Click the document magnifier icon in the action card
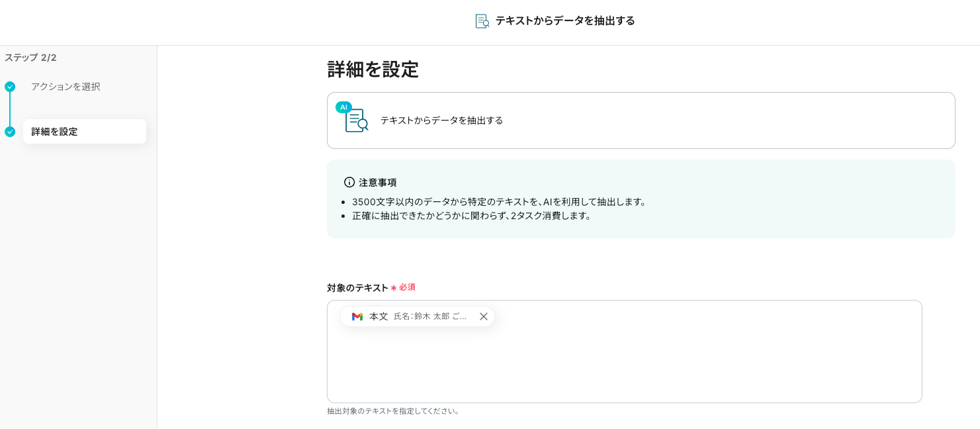This screenshot has width=980, height=429. [357, 121]
